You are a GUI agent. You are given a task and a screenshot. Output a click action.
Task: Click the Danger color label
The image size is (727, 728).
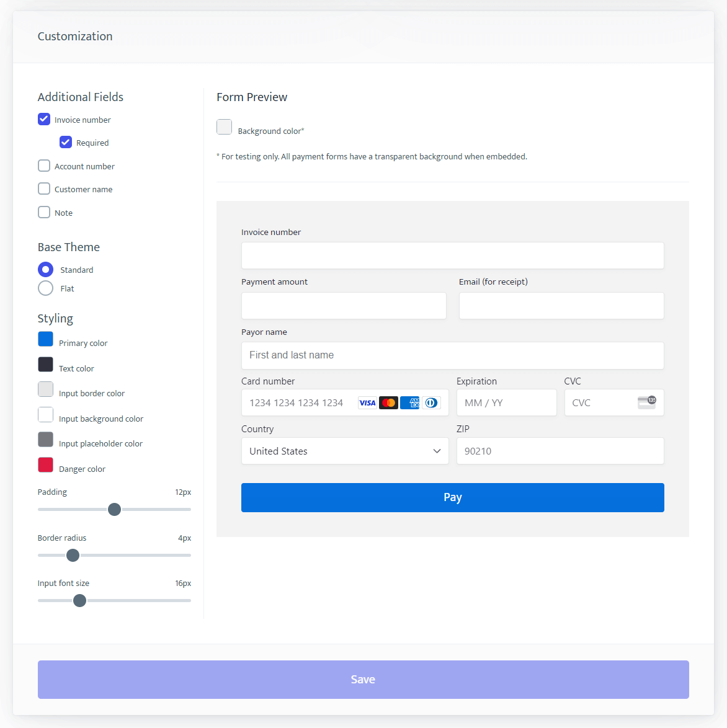(83, 469)
